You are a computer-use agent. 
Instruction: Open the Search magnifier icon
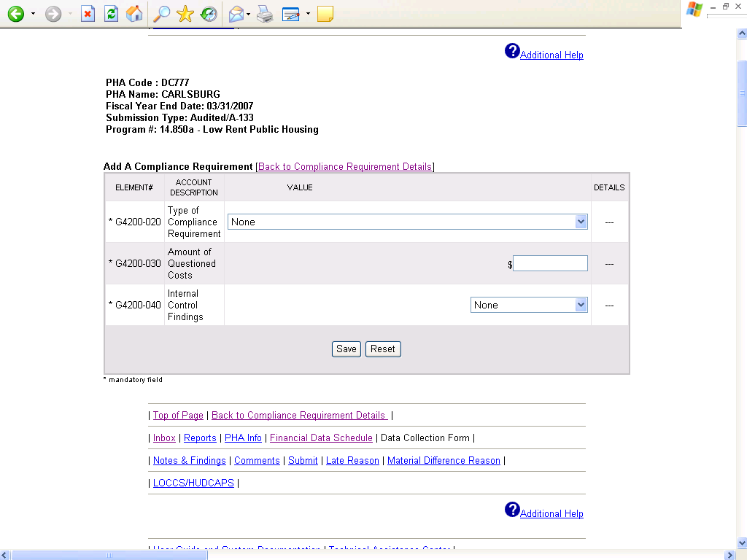point(161,14)
